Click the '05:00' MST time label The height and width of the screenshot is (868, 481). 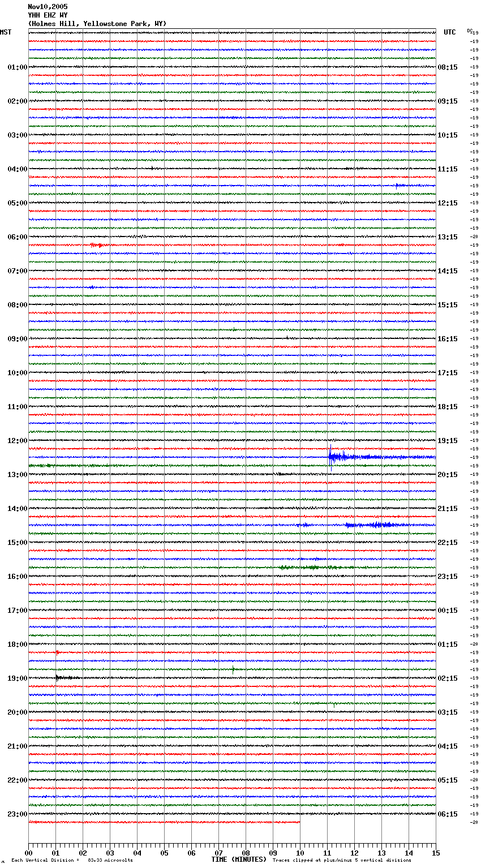click(18, 203)
